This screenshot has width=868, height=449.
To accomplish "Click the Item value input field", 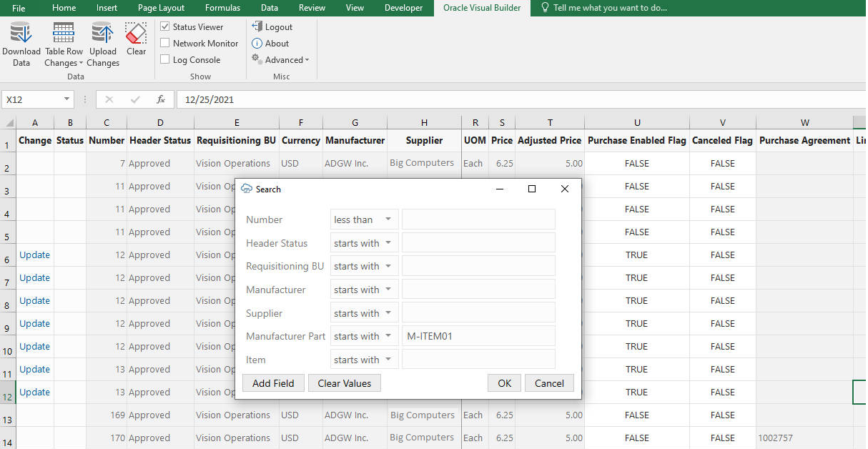I will point(478,360).
